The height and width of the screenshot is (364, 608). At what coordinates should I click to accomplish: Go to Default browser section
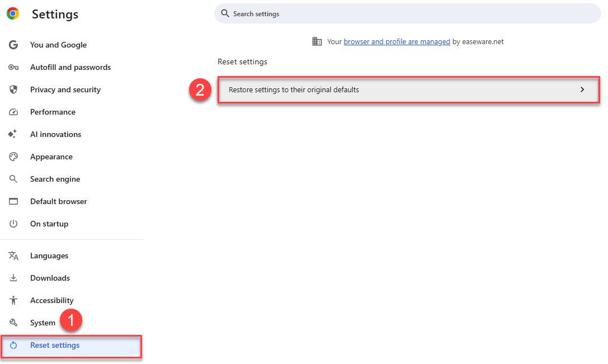(58, 201)
